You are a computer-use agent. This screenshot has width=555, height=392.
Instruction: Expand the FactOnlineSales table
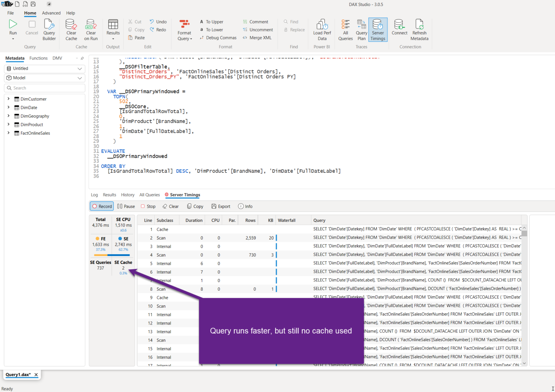pyautogui.click(x=8, y=133)
